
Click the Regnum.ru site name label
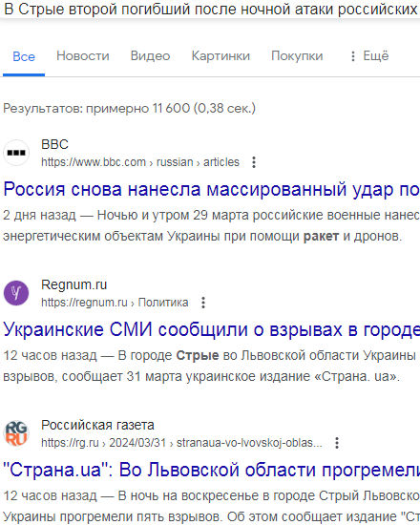pyautogui.click(x=74, y=285)
